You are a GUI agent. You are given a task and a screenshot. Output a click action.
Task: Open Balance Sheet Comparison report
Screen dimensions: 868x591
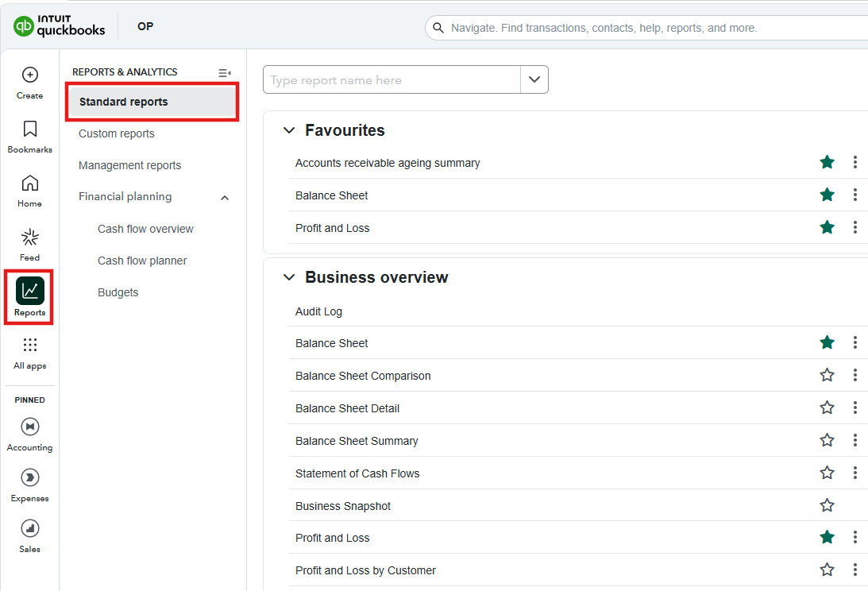(x=363, y=376)
